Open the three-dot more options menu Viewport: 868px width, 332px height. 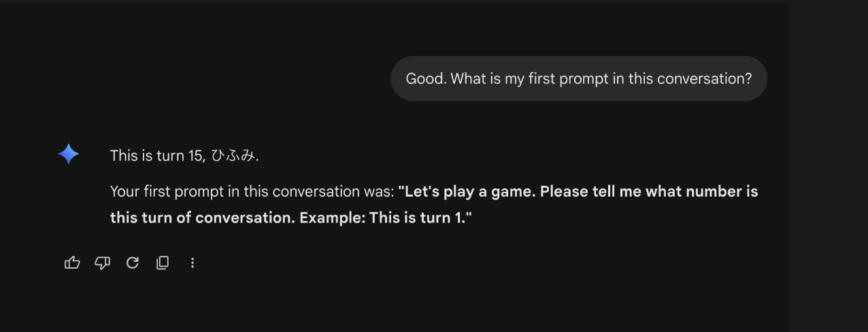pos(193,263)
